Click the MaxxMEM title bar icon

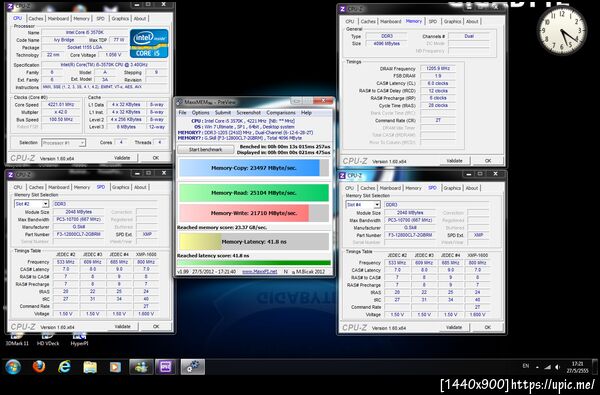tap(179, 102)
